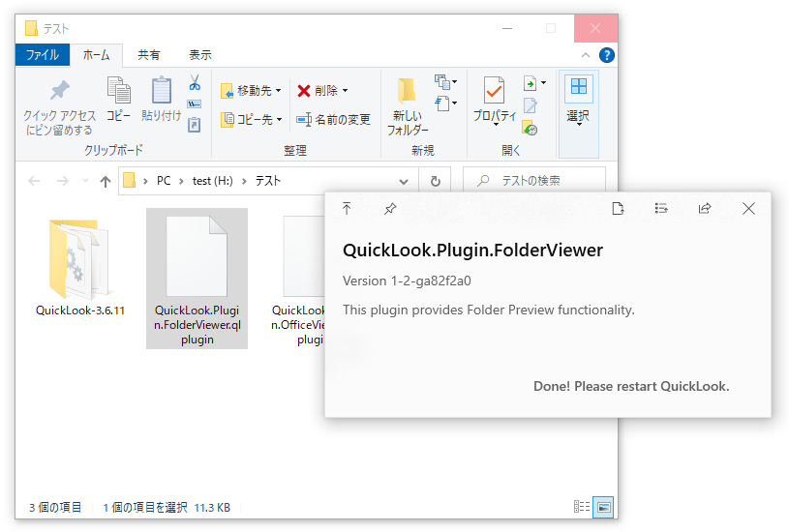Go up one folder level arrow
This screenshot has height=532, width=789.
[x=106, y=181]
